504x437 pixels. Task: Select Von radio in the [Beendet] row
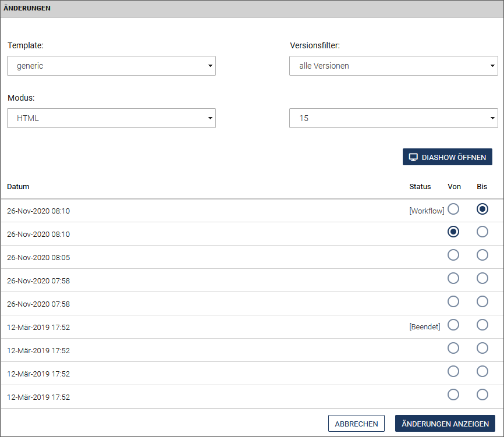coord(453,325)
